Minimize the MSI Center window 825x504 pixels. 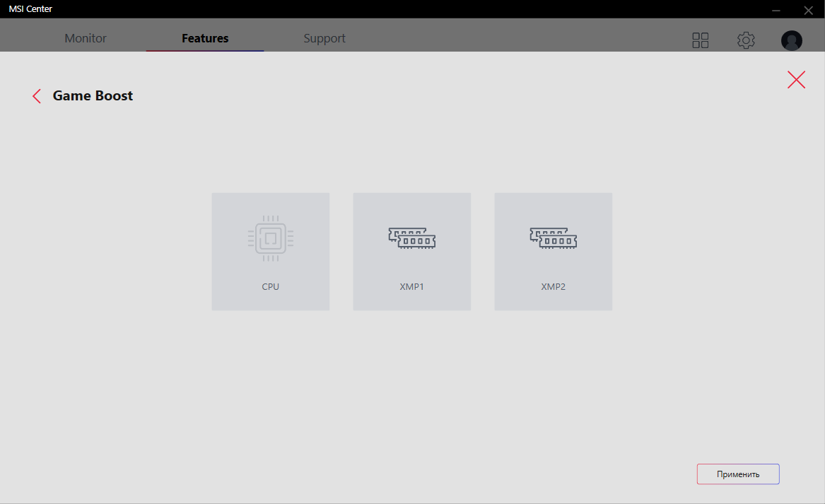point(776,10)
